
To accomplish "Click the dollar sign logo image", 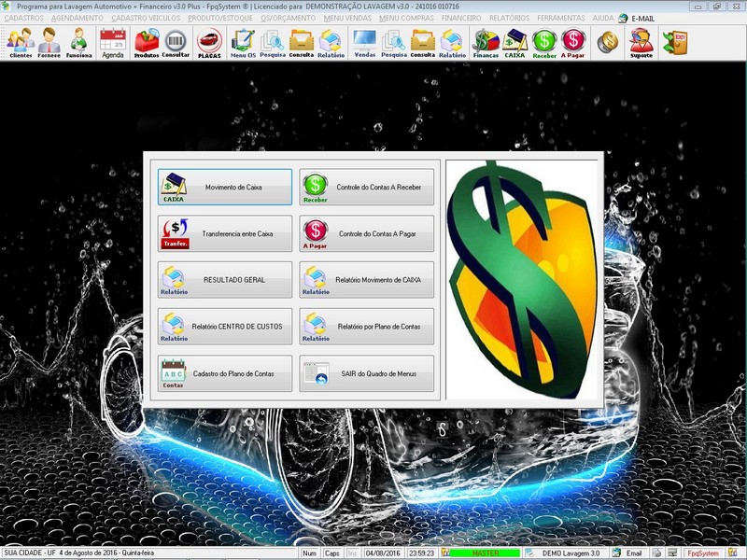I will click(522, 280).
